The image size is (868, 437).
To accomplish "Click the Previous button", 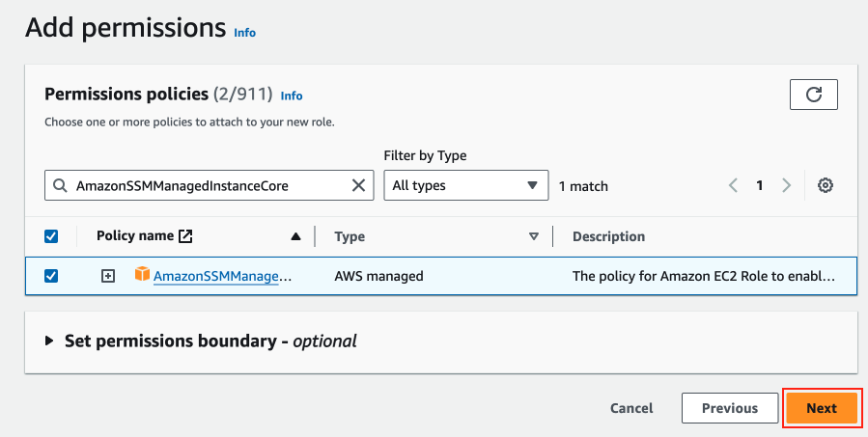I will pyautogui.click(x=729, y=408).
